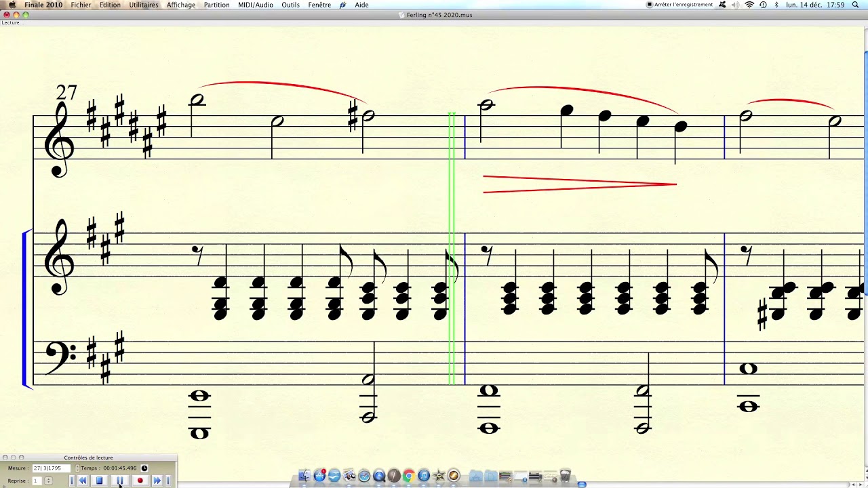The image size is (868, 488).
Task: Click the Wi-Fi status icon
Action: tap(749, 5)
